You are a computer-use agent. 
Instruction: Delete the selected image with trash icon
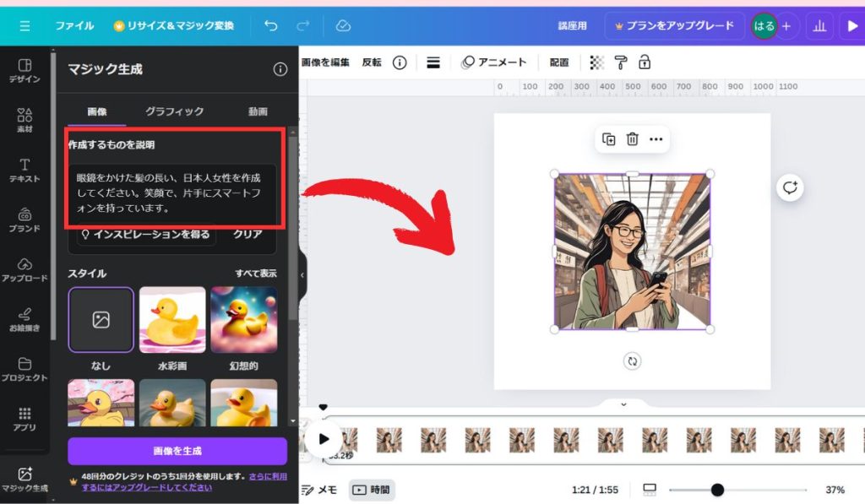[632, 139]
